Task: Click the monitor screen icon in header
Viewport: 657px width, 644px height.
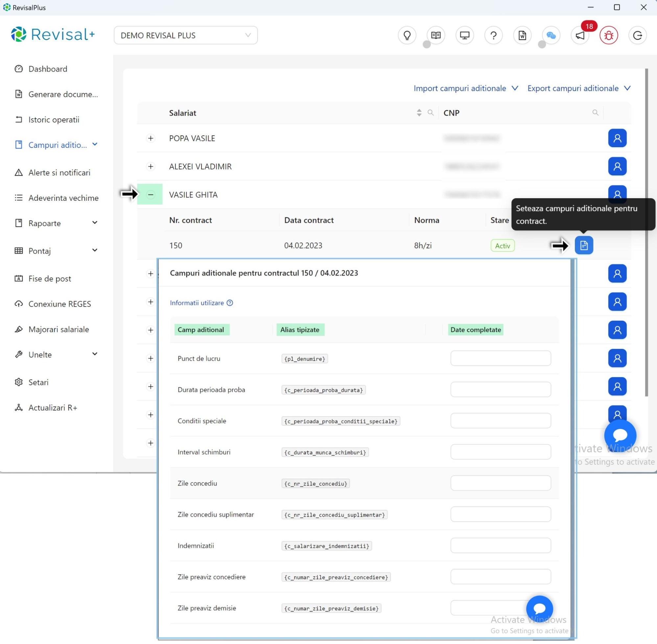Action: pos(464,35)
